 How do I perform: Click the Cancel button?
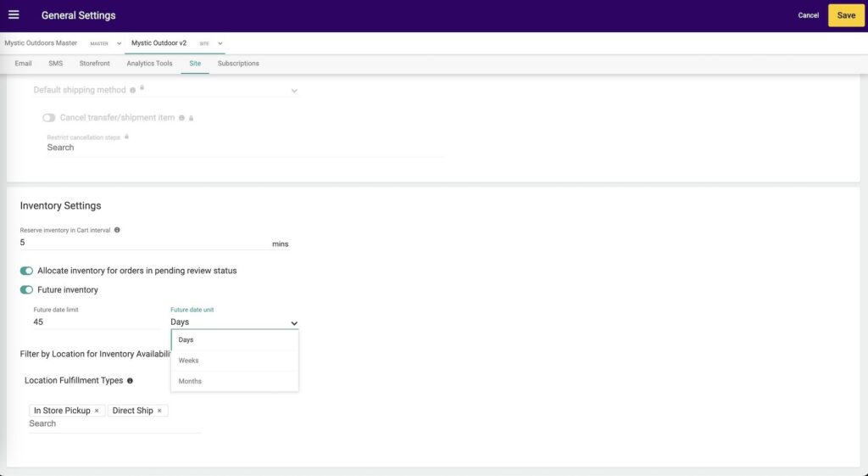[x=808, y=15]
